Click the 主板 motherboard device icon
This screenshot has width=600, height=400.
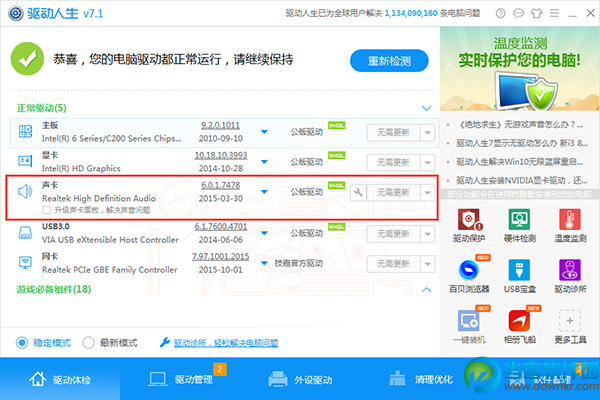tap(25, 131)
